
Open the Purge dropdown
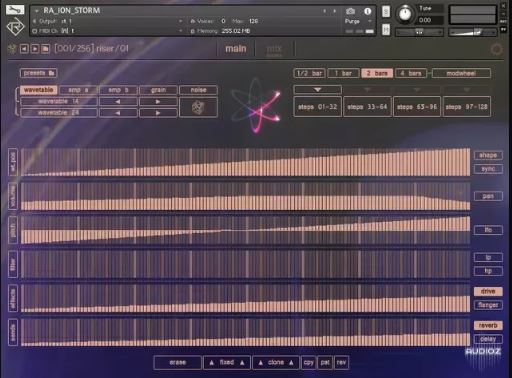(x=369, y=21)
